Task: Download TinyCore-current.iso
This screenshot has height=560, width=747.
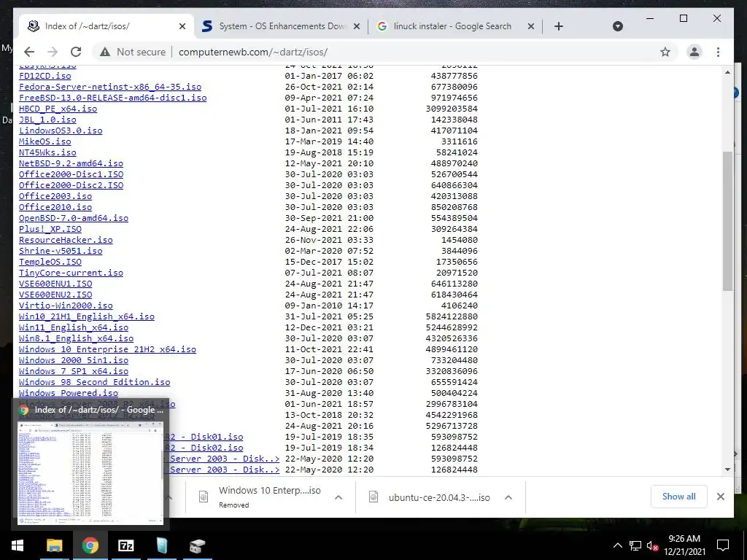Action: tap(71, 273)
